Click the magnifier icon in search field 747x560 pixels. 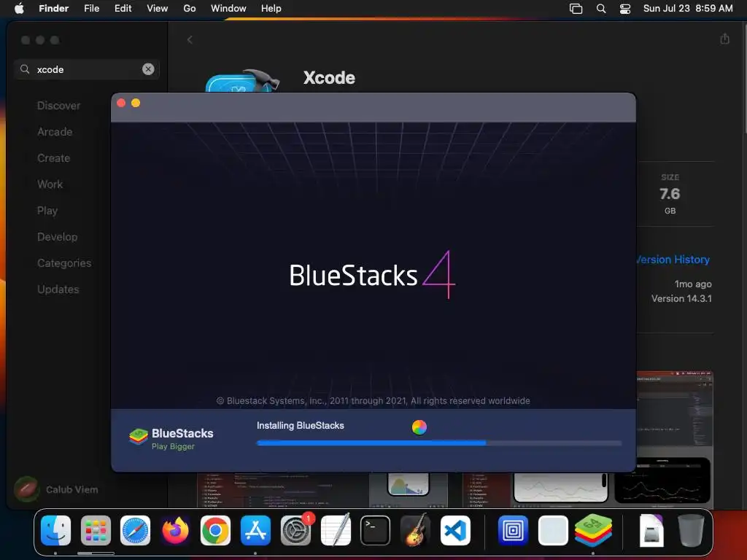pyautogui.click(x=25, y=69)
